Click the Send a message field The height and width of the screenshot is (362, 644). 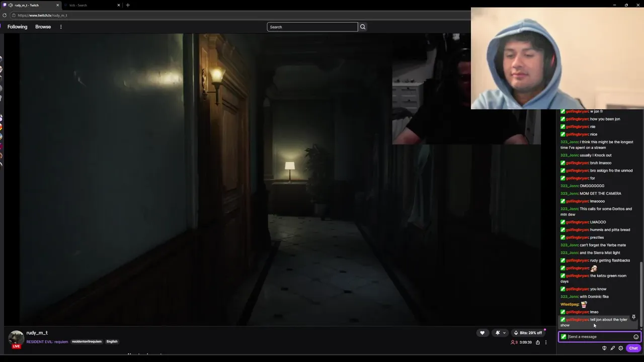tap(599, 337)
